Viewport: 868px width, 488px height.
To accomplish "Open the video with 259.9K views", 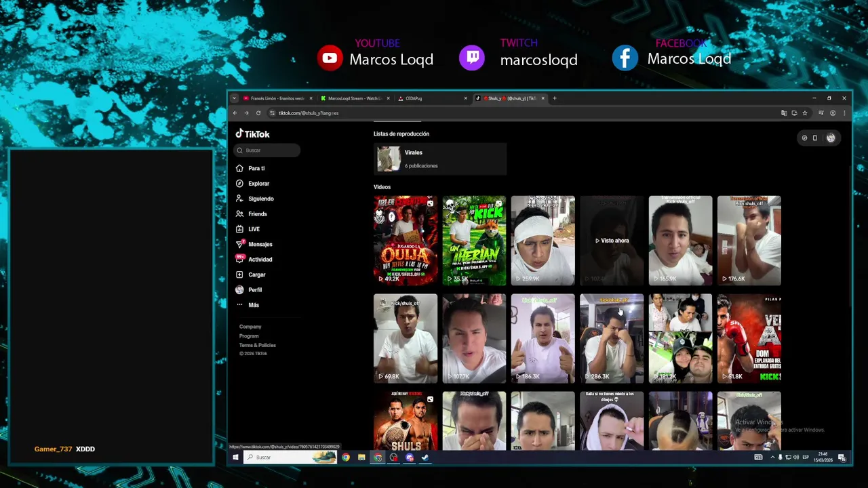I will (543, 241).
